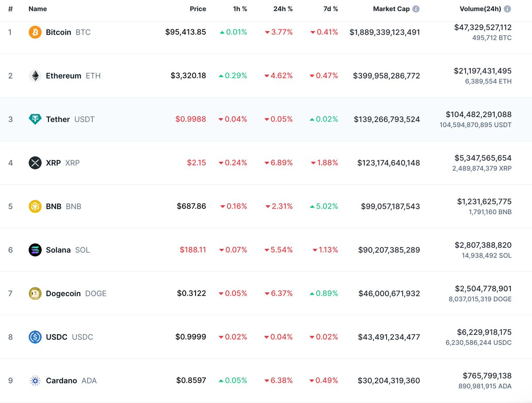Image resolution: width=532 pixels, height=403 pixels.
Task: Open the Tether name link
Action: click(x=58, y=119)
